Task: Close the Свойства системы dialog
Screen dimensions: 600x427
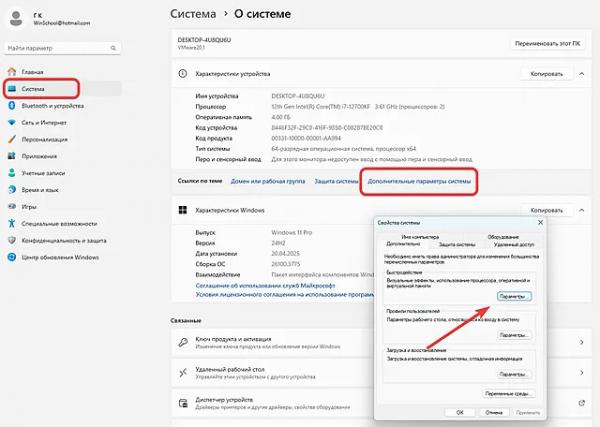Action: point(540,222)
